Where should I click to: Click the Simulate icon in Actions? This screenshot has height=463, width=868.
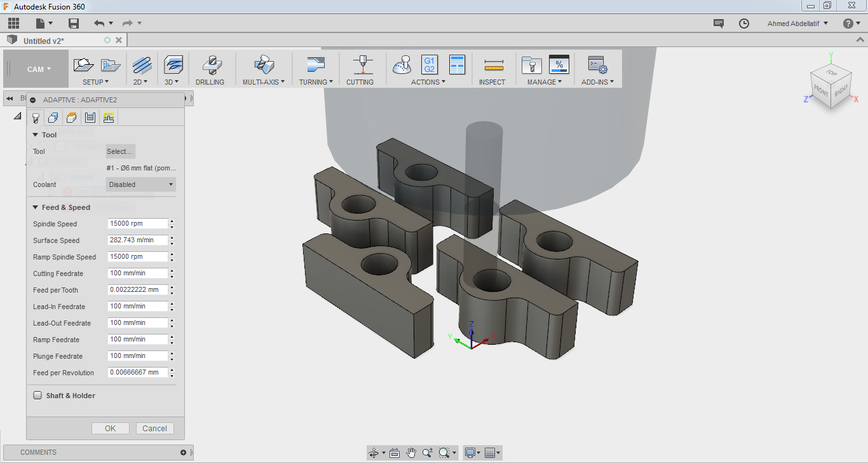(402, 65)
